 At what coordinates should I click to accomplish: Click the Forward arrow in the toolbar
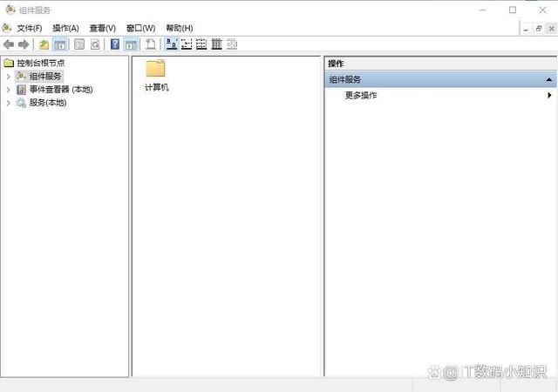(x=24, y=44)
